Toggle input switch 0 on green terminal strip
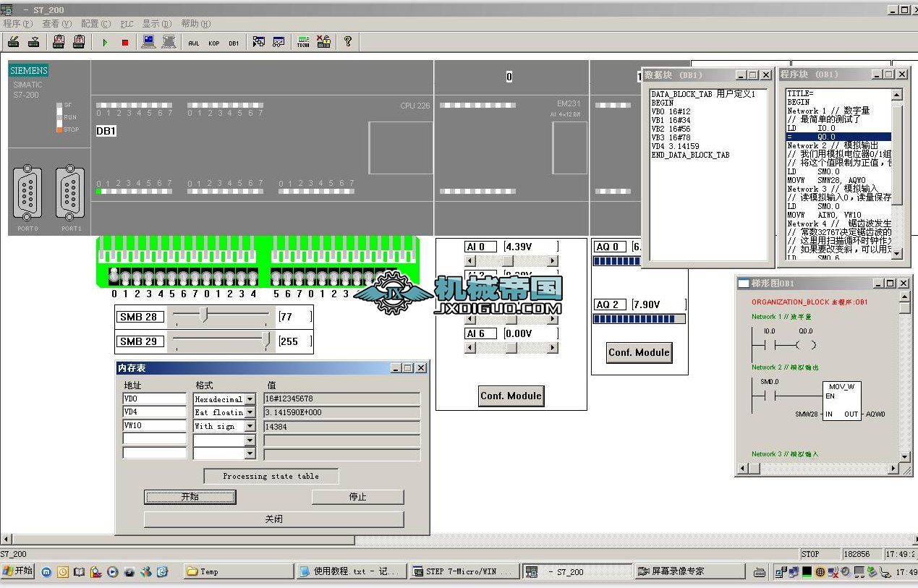 pos(114,277)
